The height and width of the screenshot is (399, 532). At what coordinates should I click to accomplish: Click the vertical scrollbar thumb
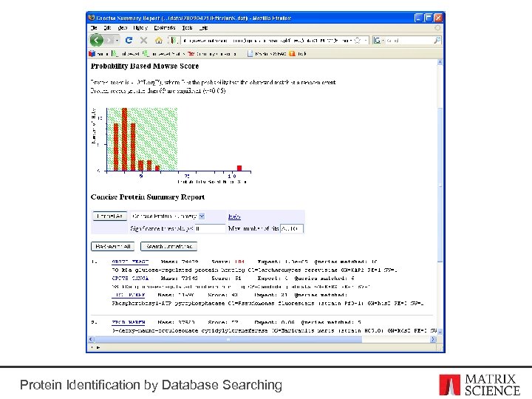pyautogui.click(x=440, y=185)
